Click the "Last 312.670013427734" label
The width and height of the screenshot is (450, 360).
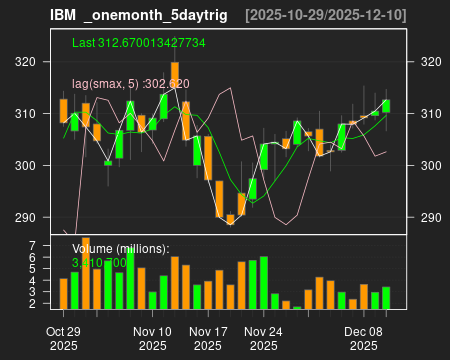(x=139, y=43)
